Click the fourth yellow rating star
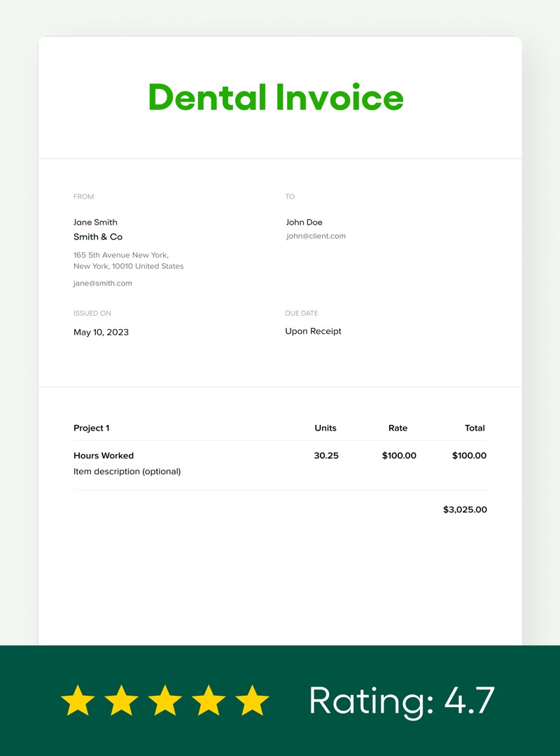This screenshot has height=756, width=560. 209,700
